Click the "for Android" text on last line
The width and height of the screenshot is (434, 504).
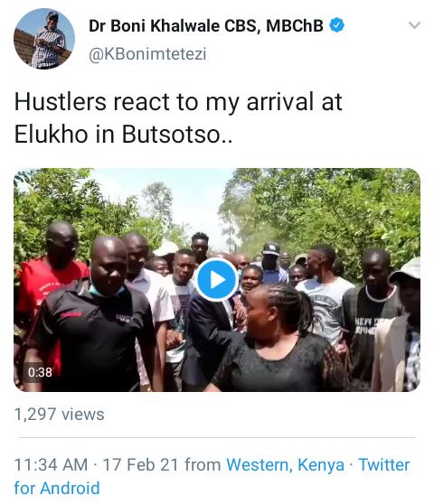[57, 488]
